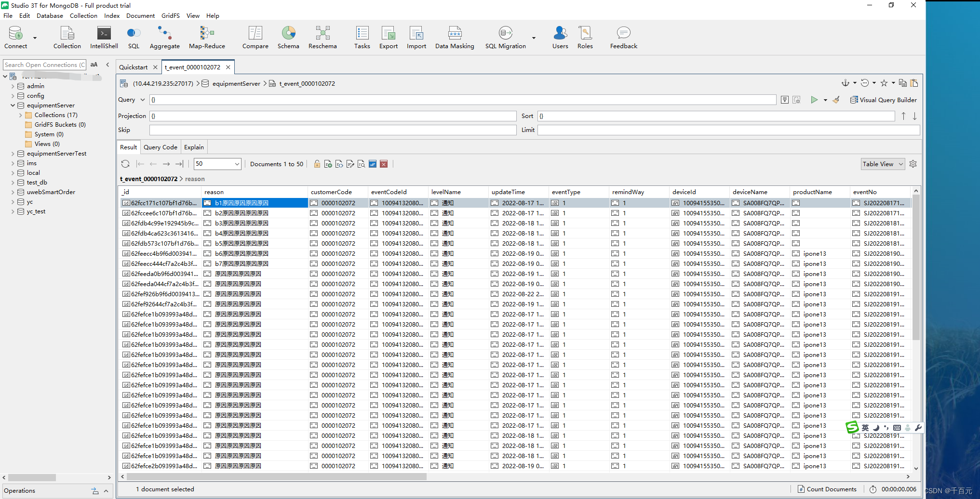
Task: Open result view settings gear
Action: 913,164
